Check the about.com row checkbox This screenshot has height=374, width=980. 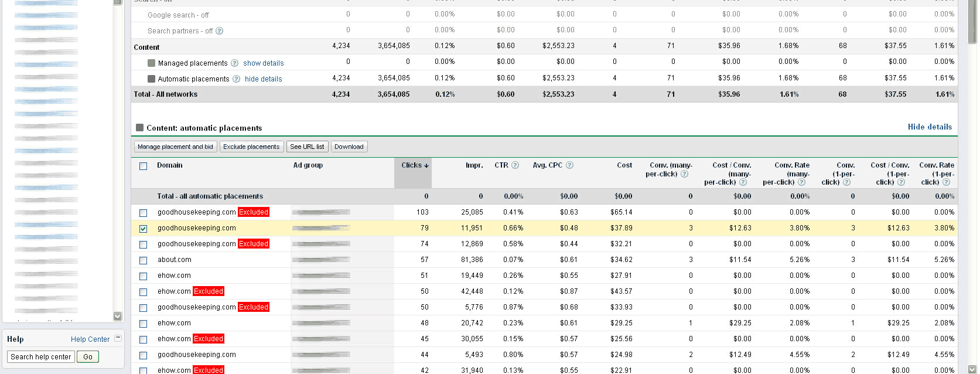point(143,260)
